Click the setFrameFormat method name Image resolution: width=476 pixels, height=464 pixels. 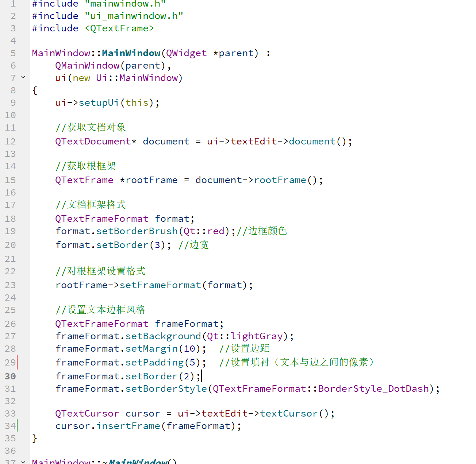pyautogui.click(x=160, y=285)
